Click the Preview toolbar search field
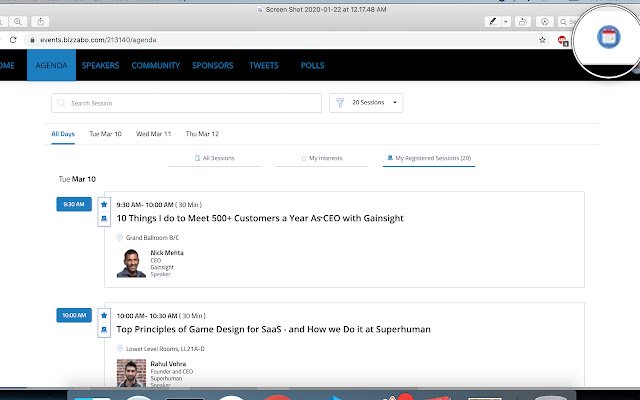The image size is (640, 400). 568,22
